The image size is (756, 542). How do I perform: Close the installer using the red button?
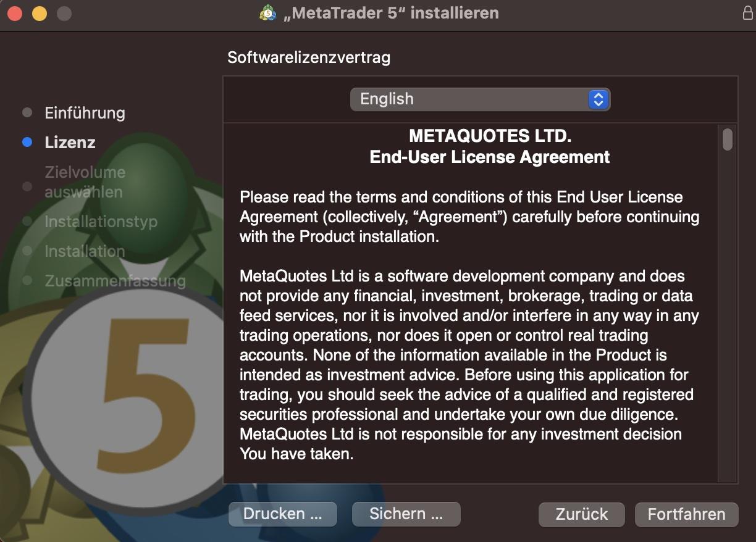point(15,13)
